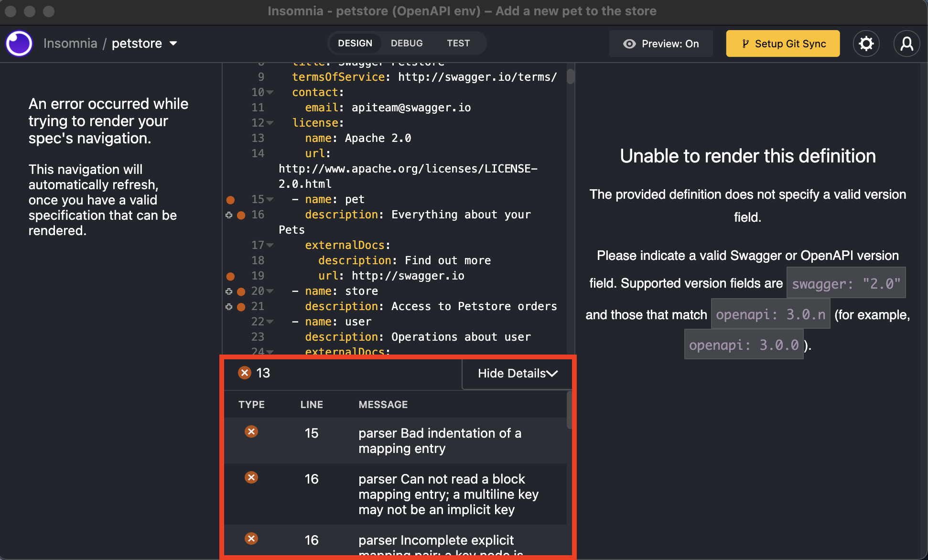Fold the license block at line 12

270,123
